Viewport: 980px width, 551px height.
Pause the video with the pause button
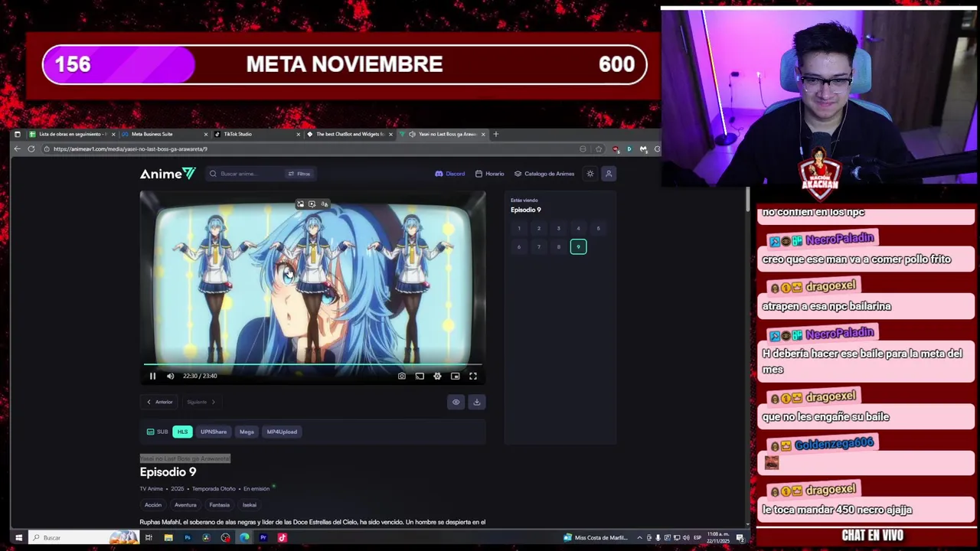152,376
